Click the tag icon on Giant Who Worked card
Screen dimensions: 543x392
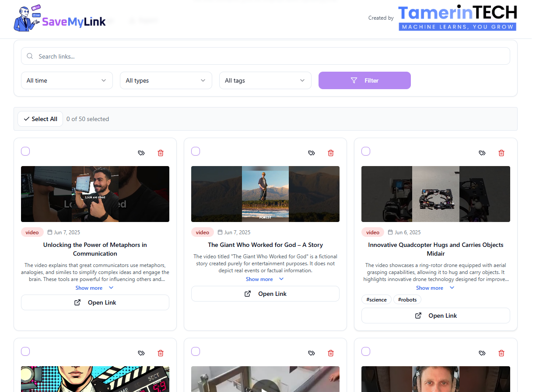(311, 153)
